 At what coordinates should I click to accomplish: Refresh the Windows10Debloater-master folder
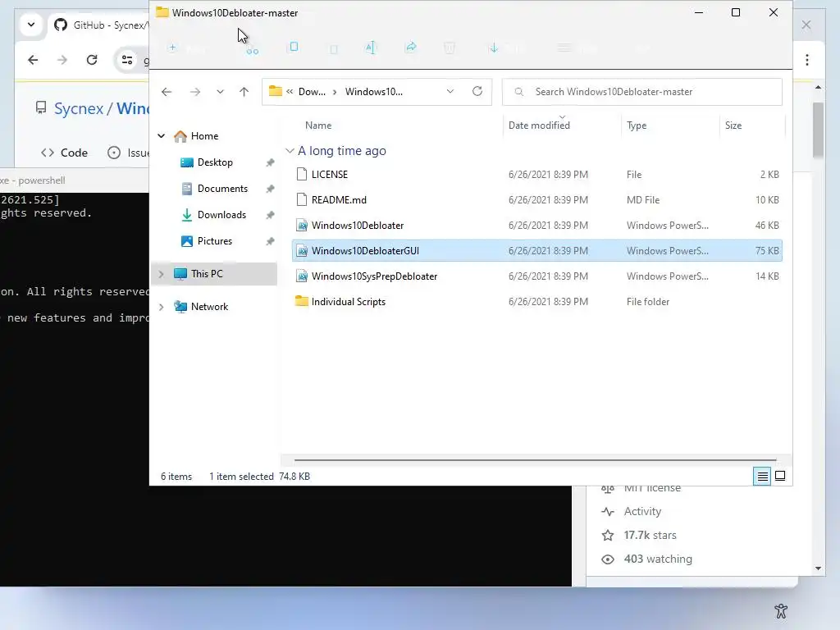(477, 91)
